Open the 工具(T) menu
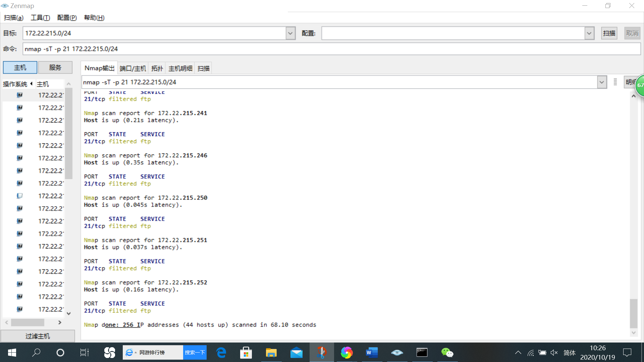The image size is (644, 362). tap(40, 18)
